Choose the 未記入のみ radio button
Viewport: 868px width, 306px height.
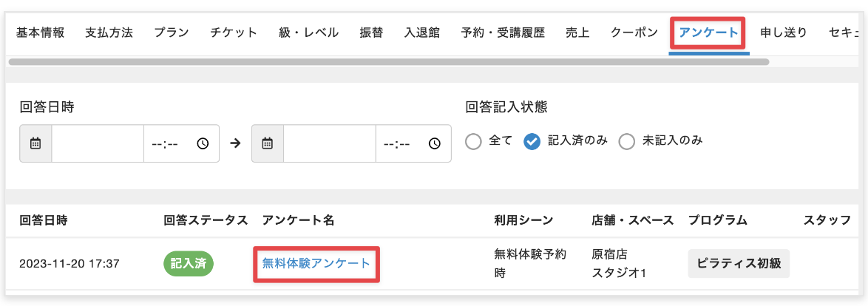627,141
